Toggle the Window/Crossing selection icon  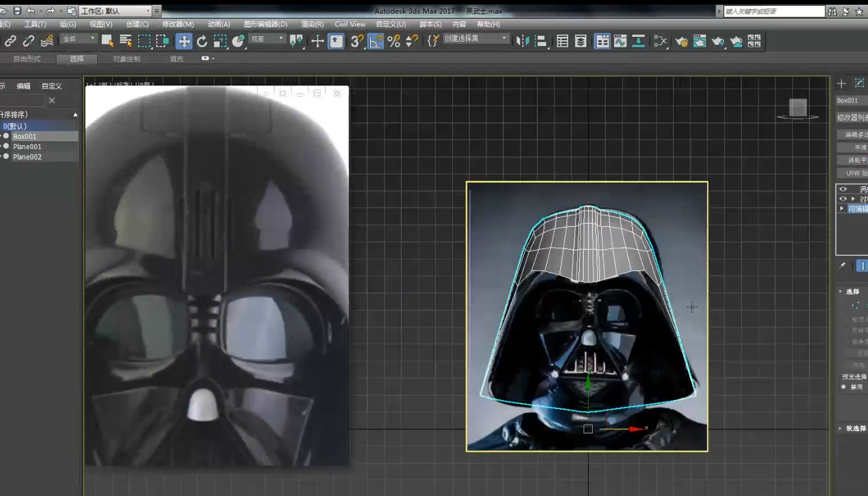point(162,41)
